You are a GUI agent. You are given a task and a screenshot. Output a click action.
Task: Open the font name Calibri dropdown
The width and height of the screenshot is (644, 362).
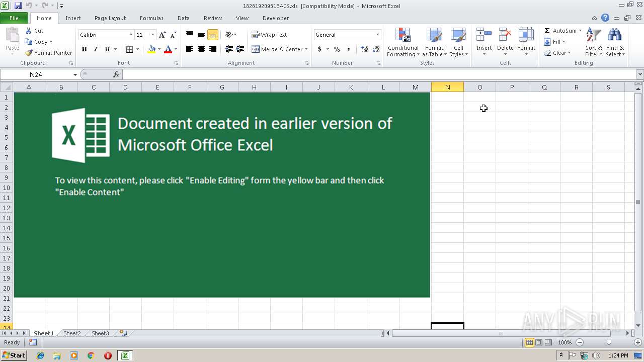[x=131, y=35]
